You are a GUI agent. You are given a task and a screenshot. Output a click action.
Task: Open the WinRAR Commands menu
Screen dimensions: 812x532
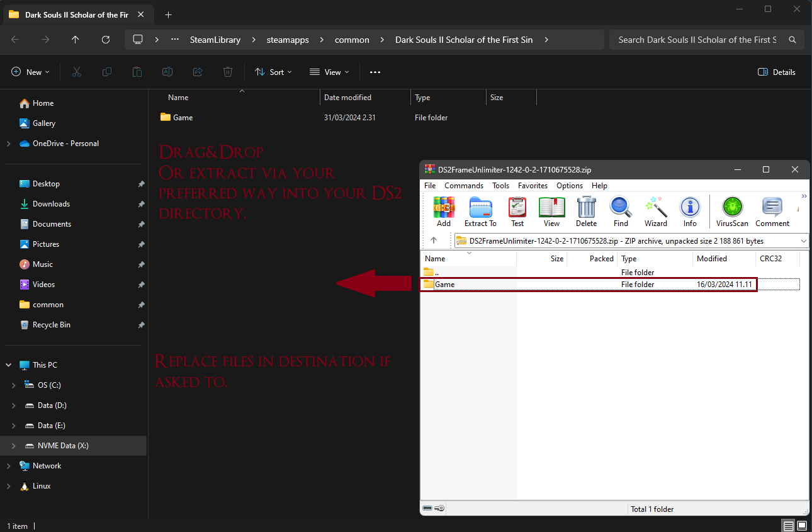coord(464,186)
